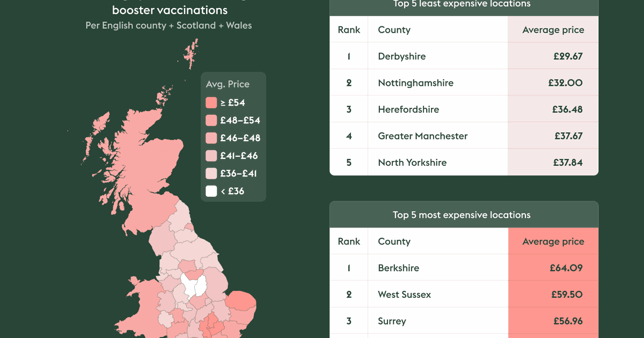Select the white < £36 legend swatch
The height and width of the screenshot is (338, 644).
(x=211, y=191)
